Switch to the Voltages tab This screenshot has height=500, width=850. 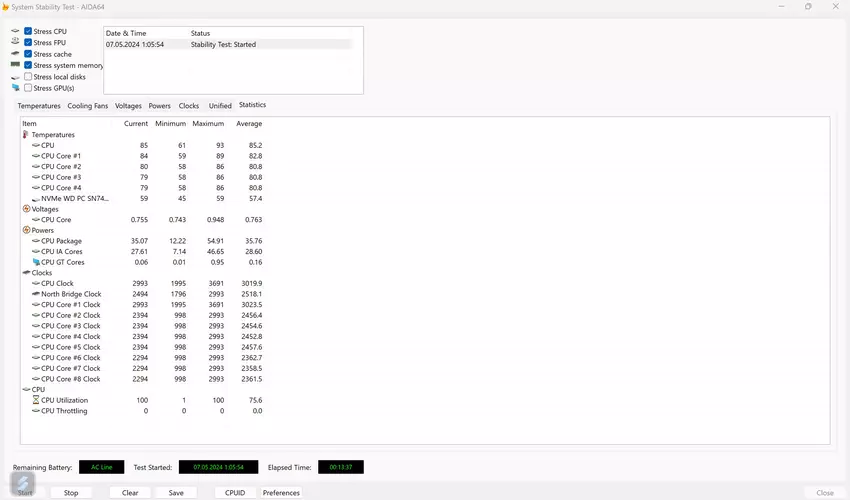tap(128, 106)
